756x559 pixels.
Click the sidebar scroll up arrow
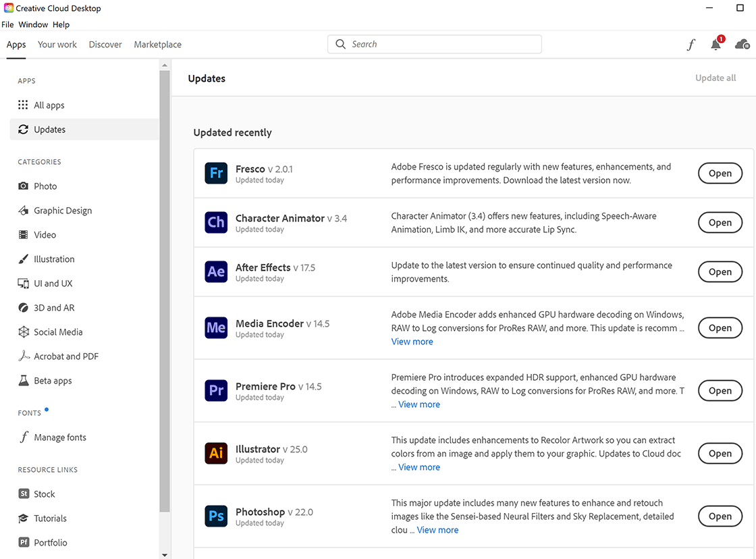pyautogui.click(x=165, y=65)
